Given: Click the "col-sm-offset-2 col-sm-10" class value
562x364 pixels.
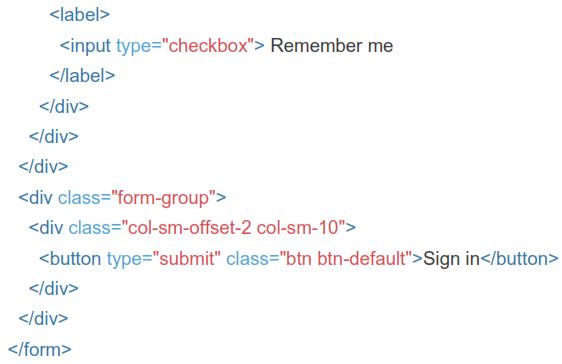Looking at the screenshot, I should click(233, 228).
